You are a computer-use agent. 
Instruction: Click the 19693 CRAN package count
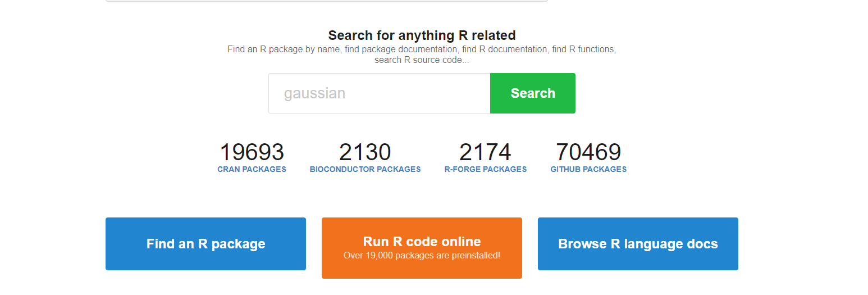click(252, 152)
